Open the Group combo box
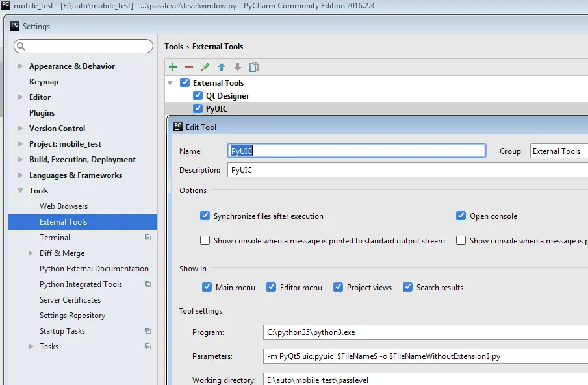 coord(559,151)
